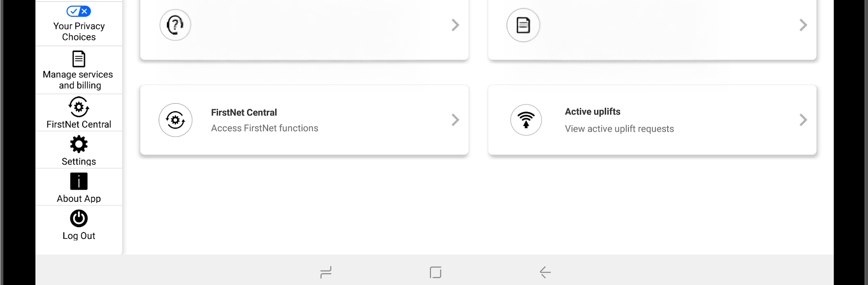The image size is (868, 285).
Task: Click the help headset question mark icon
Action: pyautogui.click(x=175, y=25)
